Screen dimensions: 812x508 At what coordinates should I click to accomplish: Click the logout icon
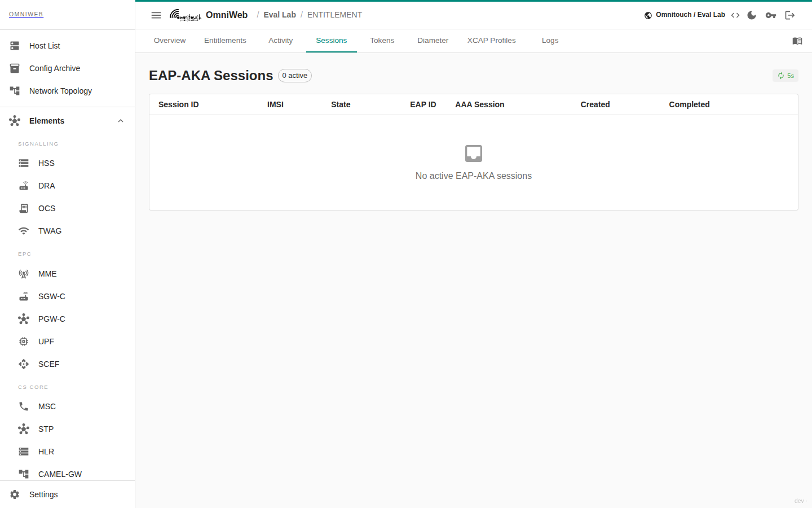coord(790,15)
